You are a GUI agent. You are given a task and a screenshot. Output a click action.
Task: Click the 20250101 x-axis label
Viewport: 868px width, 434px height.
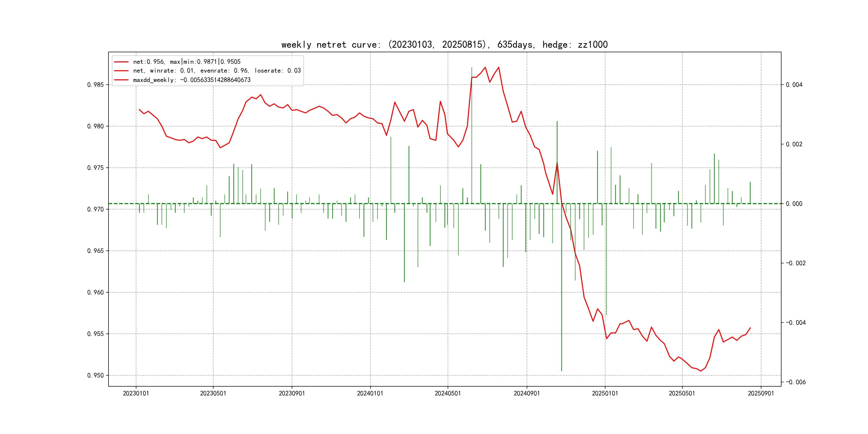[605, 394]
